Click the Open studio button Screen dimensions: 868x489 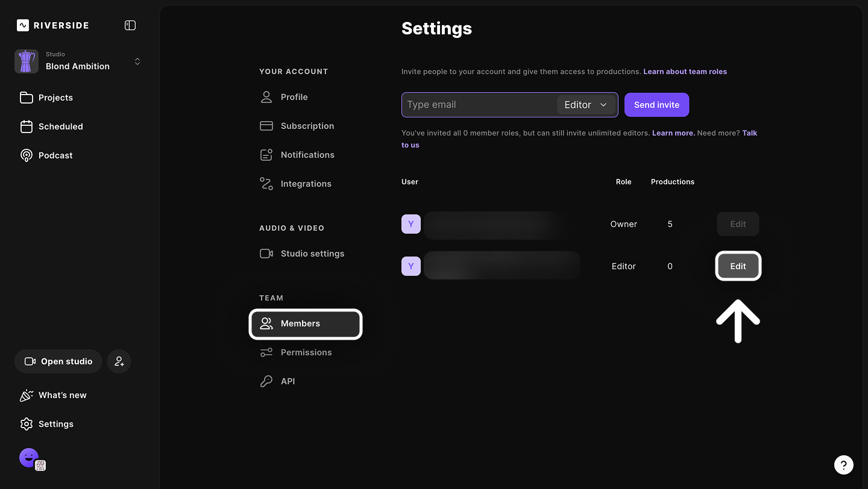tap(58, 361)
